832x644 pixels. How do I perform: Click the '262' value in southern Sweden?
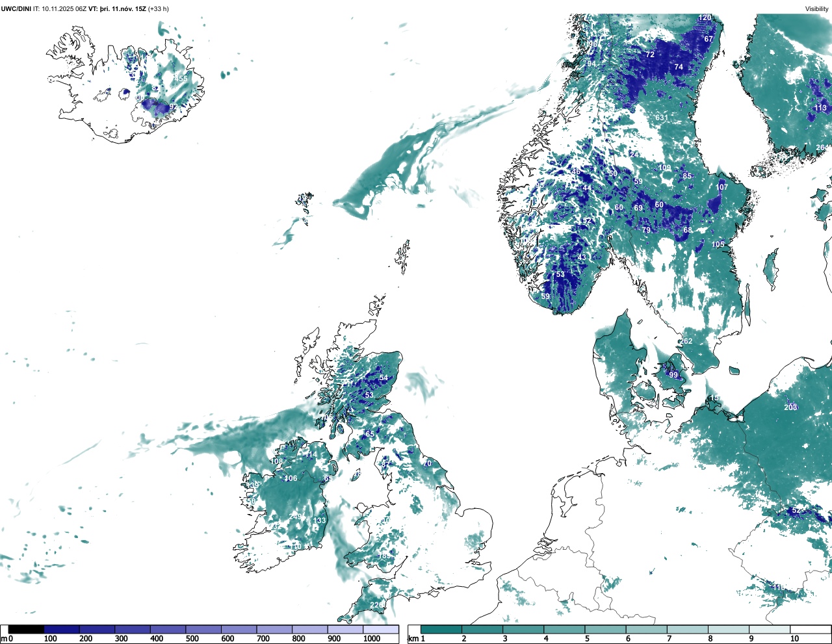686,341
